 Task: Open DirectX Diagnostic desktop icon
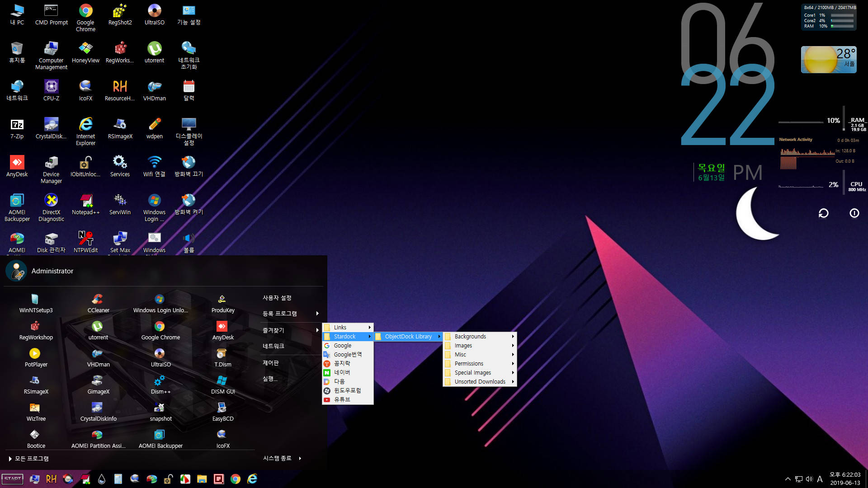point(51,207)
